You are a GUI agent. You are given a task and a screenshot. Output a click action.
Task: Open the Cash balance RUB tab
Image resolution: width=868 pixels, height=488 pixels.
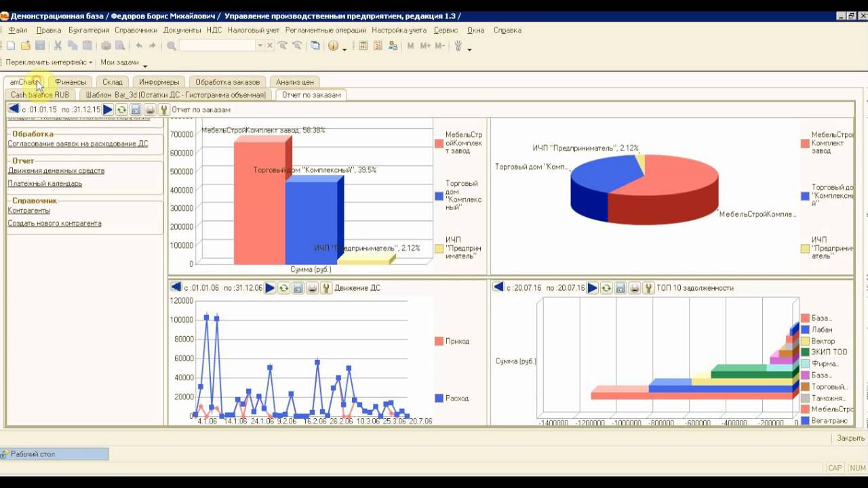pos(40,95)
